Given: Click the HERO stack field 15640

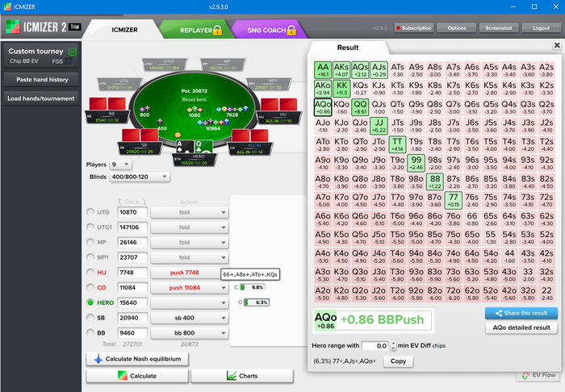Looking at the screenshot, I should 132,302.
